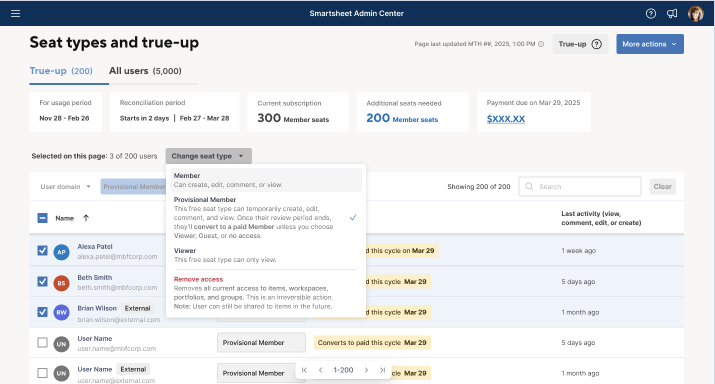Go to the previous page of results

[321, 370]
